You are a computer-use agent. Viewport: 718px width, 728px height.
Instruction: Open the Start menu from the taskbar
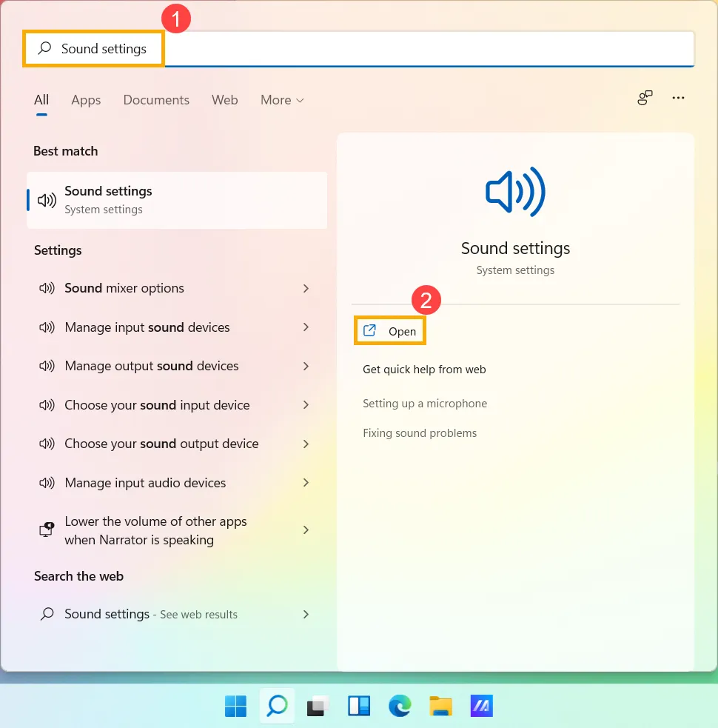coord(235,707)
